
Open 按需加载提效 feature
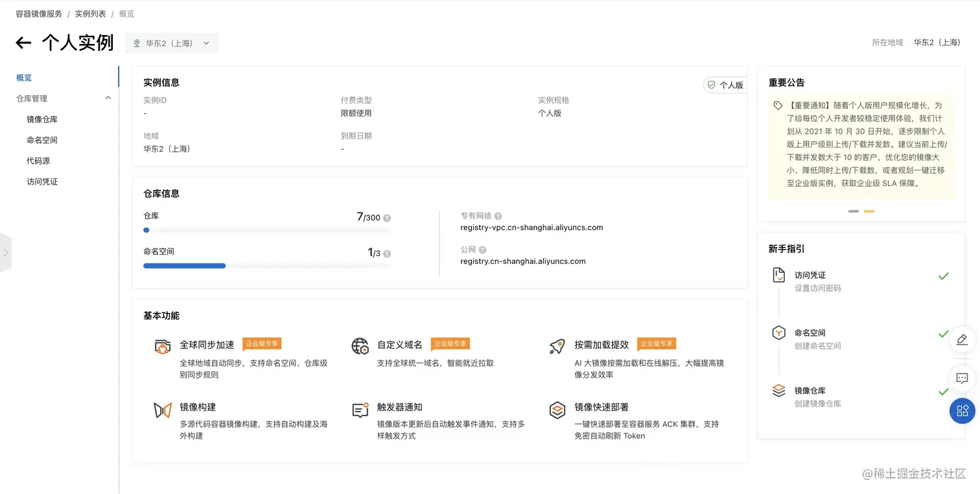[x=601, y=345]
